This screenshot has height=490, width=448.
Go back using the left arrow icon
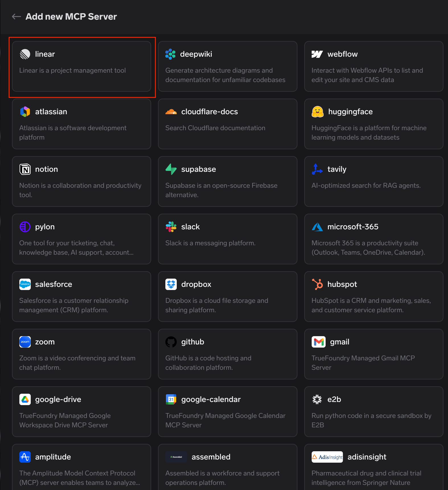coord(16,17)
